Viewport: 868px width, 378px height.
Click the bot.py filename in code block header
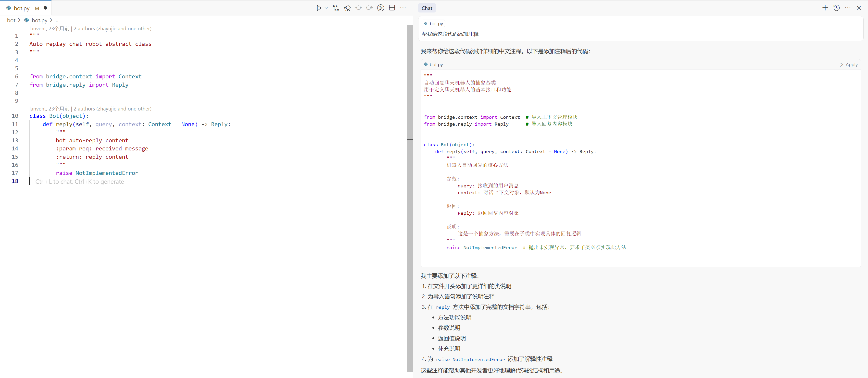click(436, 65)
